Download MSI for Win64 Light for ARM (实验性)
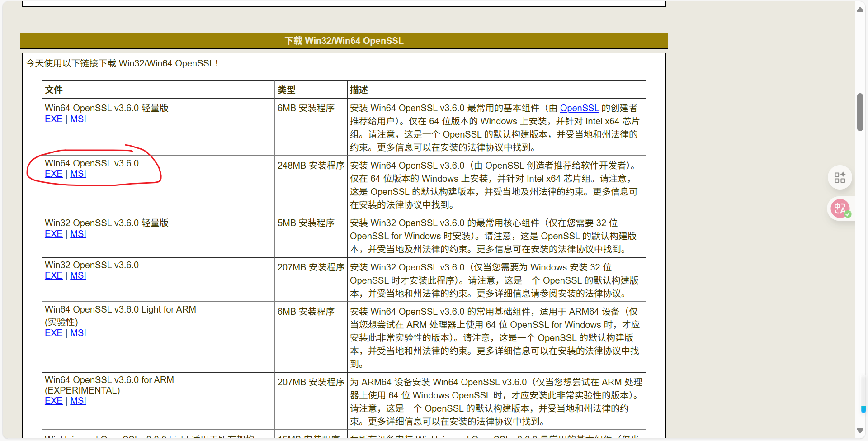868x441 pixels. click(78, 333)
